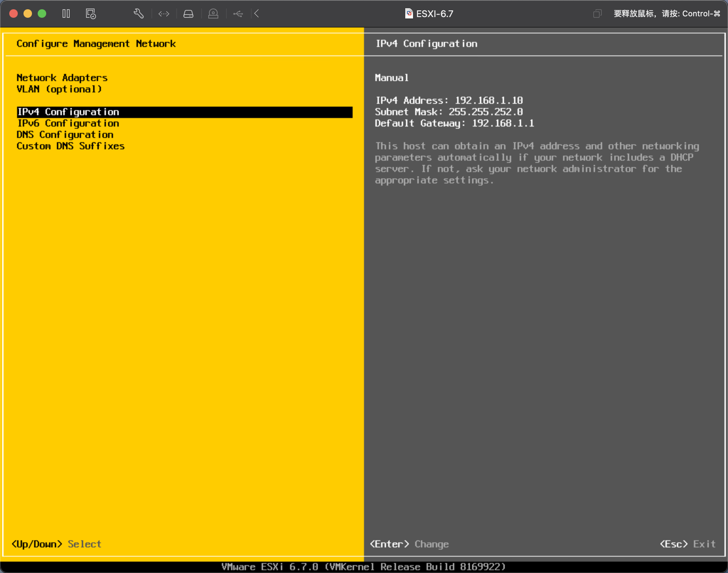Click the network adapter arrows icon

pyautogui.click(x=164, y=14)
